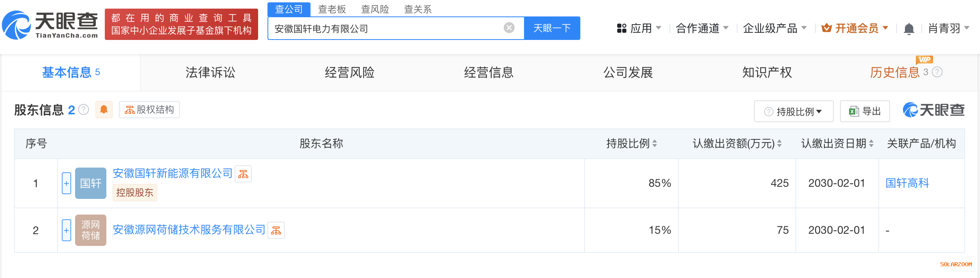Click the 国轩 company logo thumbnail
Screen dimensions: 980x278
pyautogui.click(x=91, y=183)
